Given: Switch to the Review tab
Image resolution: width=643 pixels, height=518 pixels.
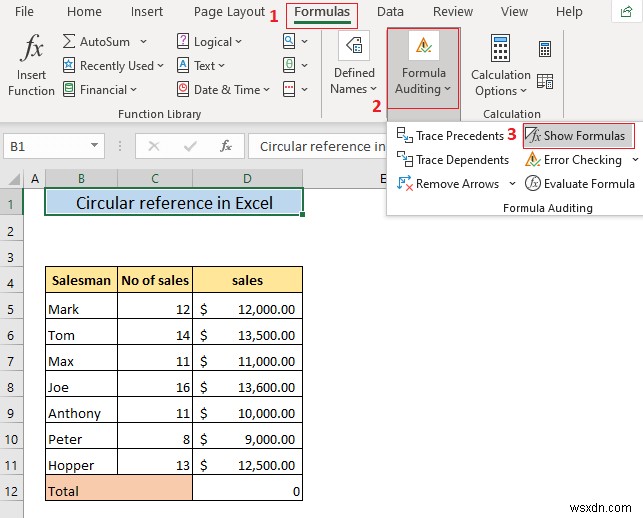Looking at the screenshot, I should pos(453,11).
